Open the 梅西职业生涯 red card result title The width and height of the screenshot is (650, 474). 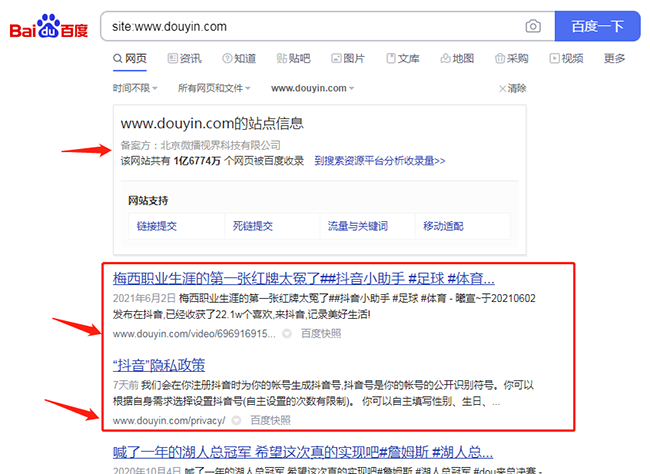click(303, 278)
